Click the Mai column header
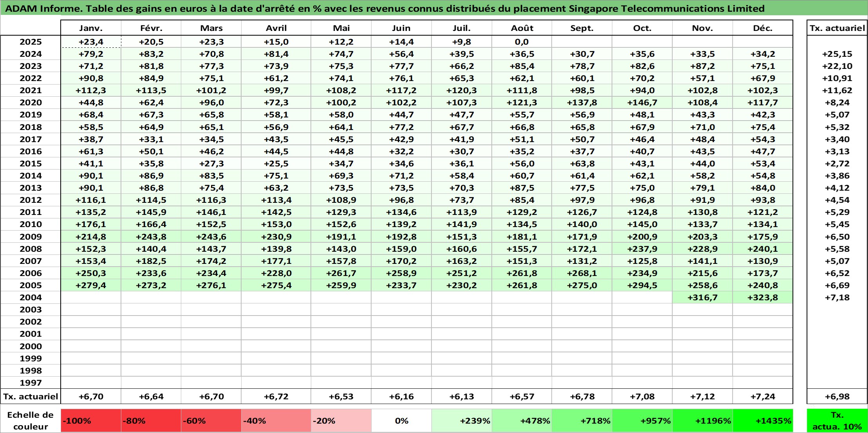 [341, 28]
